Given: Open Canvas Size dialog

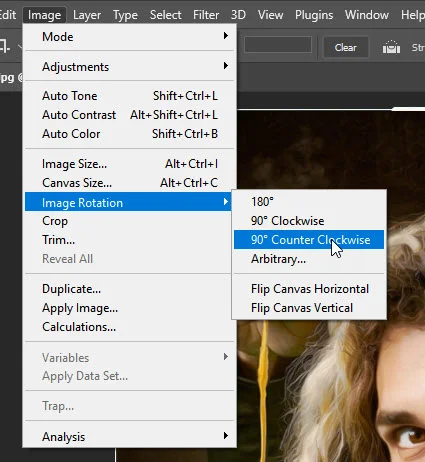Looking at the screenshot, I should 129,183.
